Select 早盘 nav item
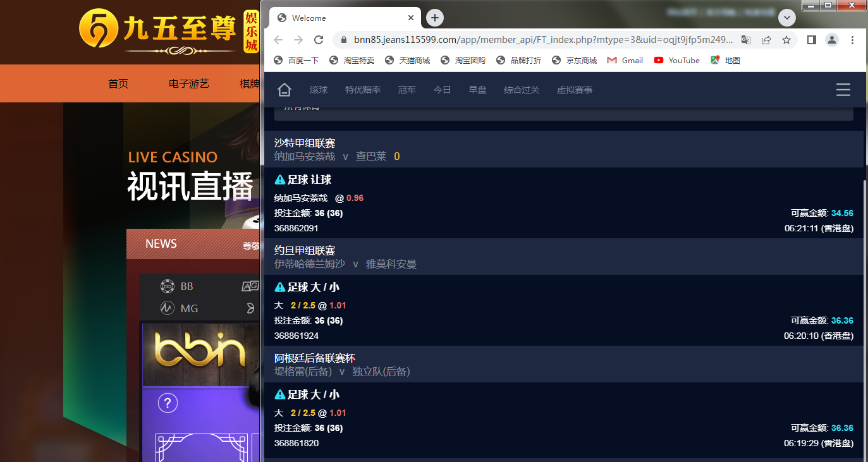Screen dimensions: 868x462 pyautogui.click(x=477, y=90)
